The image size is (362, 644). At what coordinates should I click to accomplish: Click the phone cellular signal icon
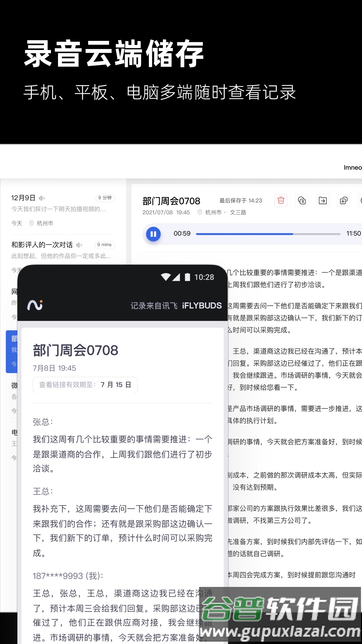click(x=176, y=277)
